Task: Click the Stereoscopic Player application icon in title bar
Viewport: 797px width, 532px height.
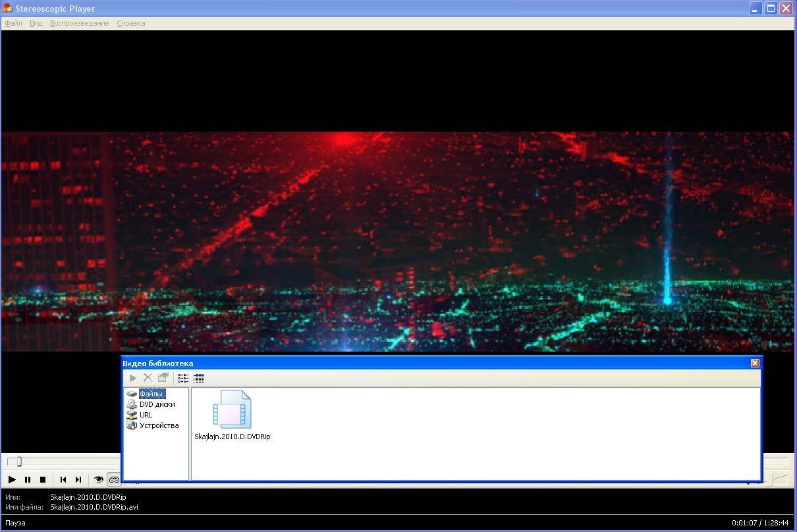Action: tap(8, 9)
